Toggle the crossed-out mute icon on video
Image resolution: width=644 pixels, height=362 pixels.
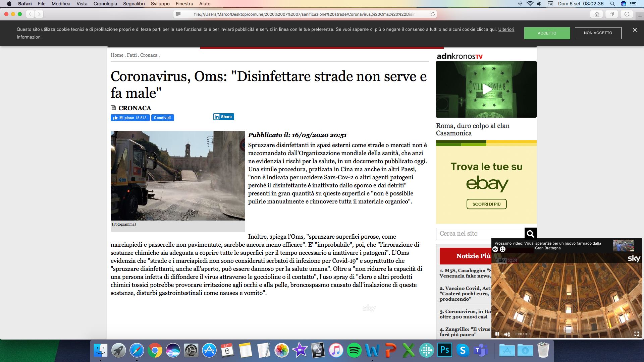pyautogui.click(x=495, y=249)
